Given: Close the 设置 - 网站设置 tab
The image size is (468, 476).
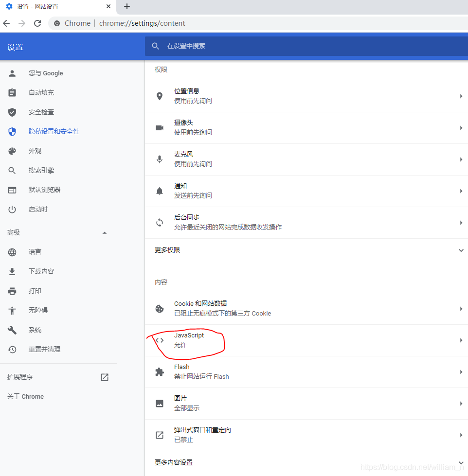Looking at the screenshot, I should point(108,6).
